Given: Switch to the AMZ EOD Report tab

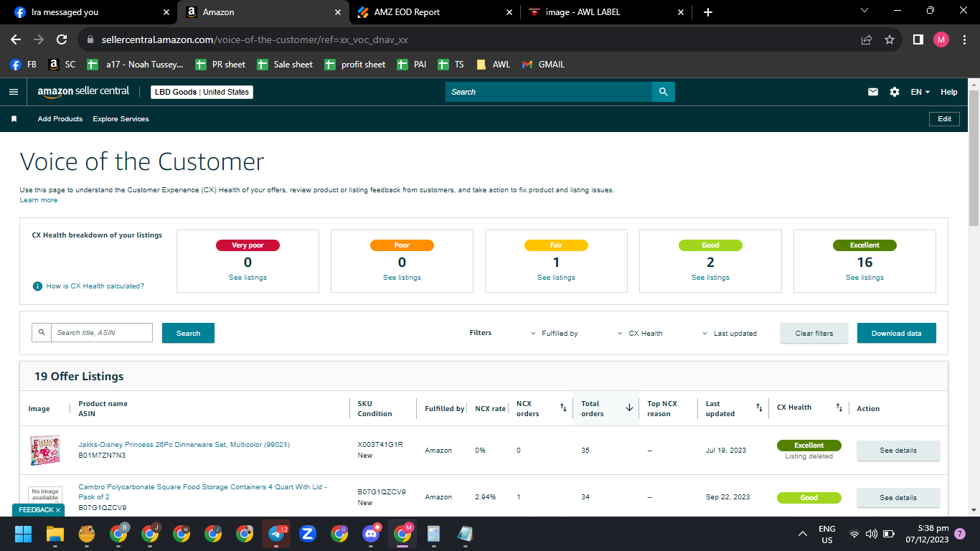Looking at the screenshot, I should tap(434, 12).
